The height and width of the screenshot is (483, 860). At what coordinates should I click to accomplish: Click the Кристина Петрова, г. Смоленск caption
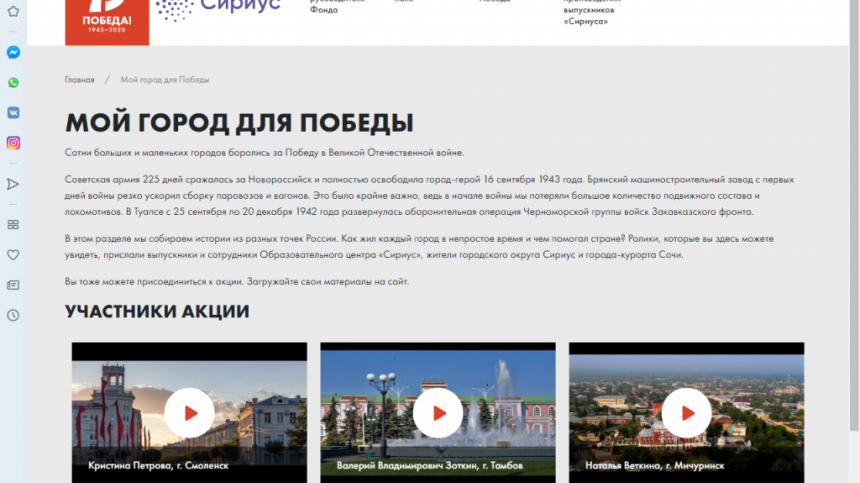point(158,465)
